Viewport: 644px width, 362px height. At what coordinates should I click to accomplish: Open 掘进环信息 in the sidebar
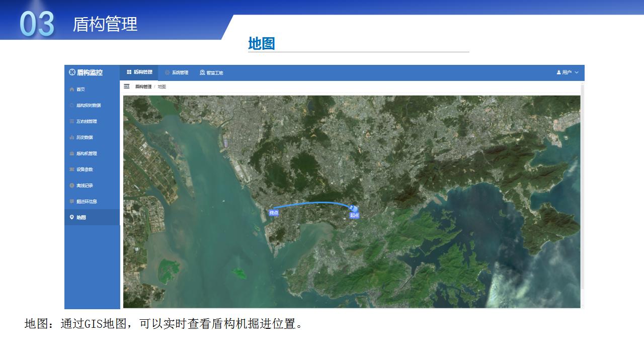86,202
